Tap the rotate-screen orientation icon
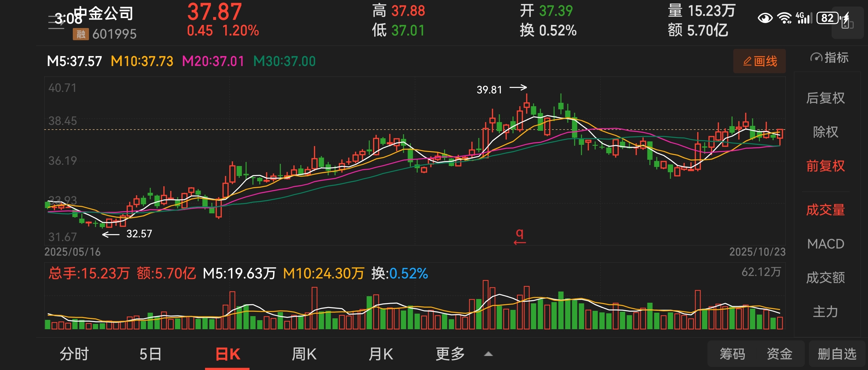This screenshot has width=868, height=370. 847,23
